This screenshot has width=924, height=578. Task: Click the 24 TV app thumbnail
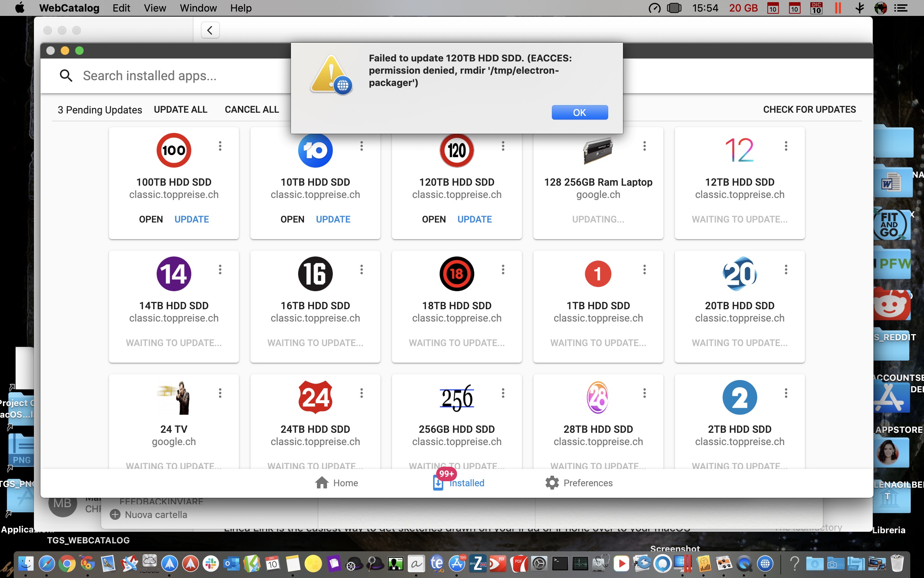pos(174,397)
